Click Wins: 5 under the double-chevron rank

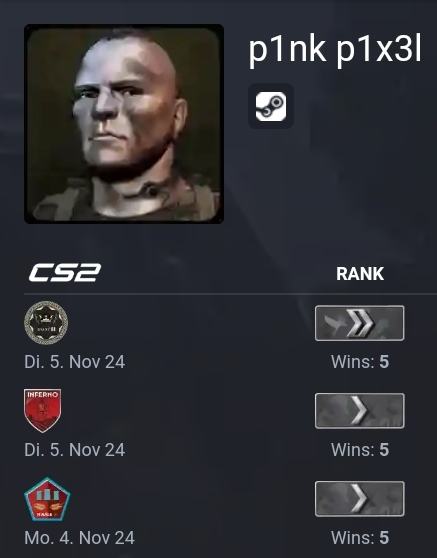click(360, 362)
